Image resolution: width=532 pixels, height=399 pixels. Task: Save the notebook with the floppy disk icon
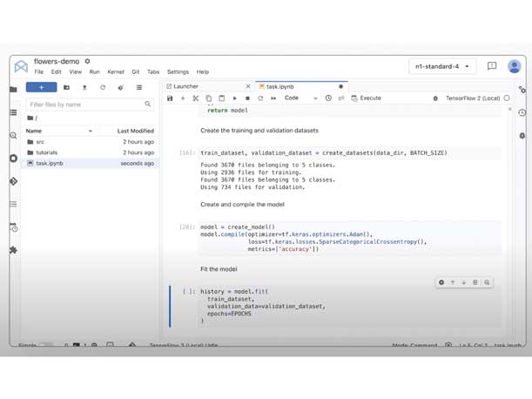[170, 98]
